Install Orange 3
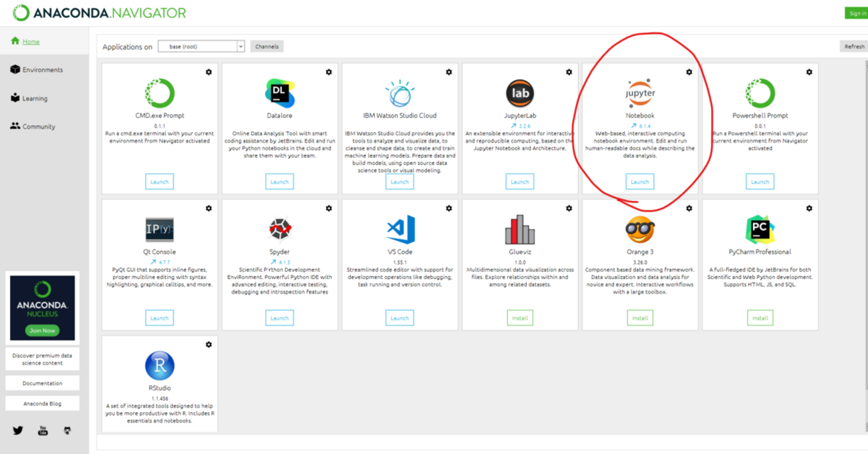Viewport: 868px width, 454px height. (x=639, y=318)
